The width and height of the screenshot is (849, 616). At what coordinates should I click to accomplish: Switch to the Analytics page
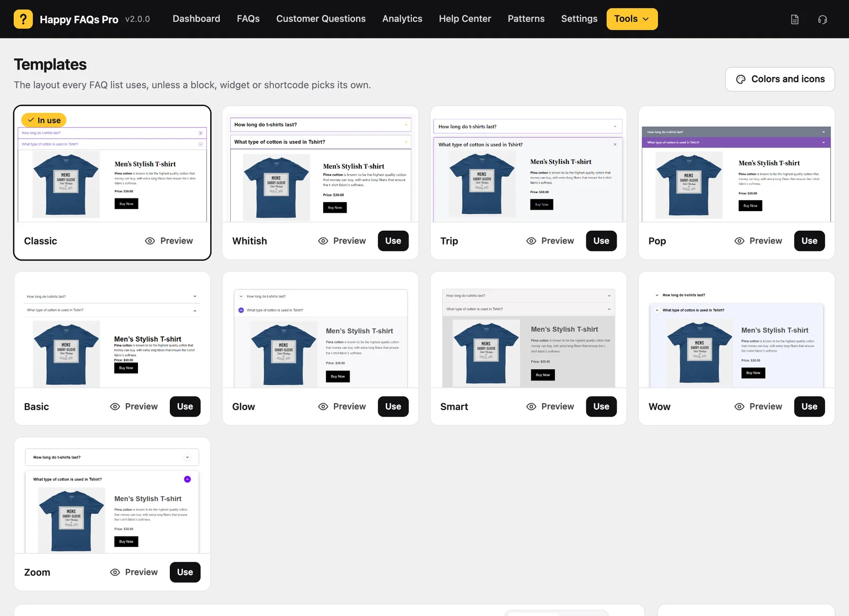(402, 19)
